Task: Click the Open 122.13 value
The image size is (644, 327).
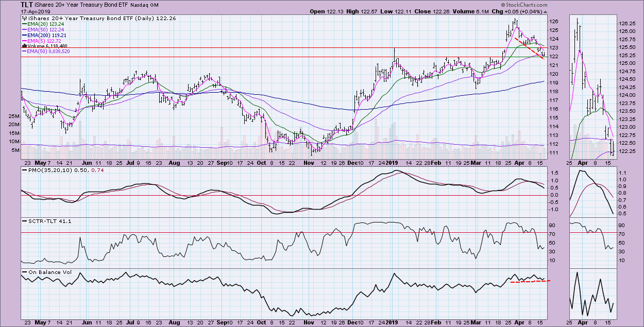Action: point(327,11)
